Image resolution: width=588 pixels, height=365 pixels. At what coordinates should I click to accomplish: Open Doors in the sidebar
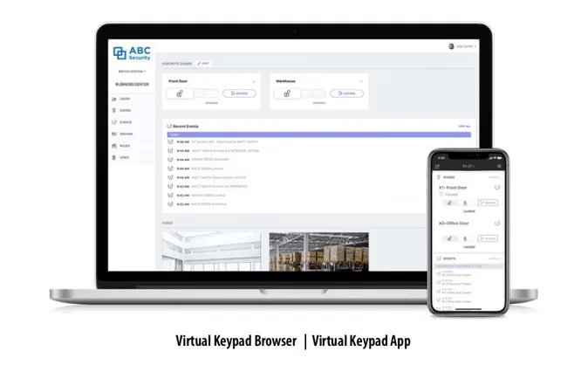pyautogui.click(x=121, y=110)
